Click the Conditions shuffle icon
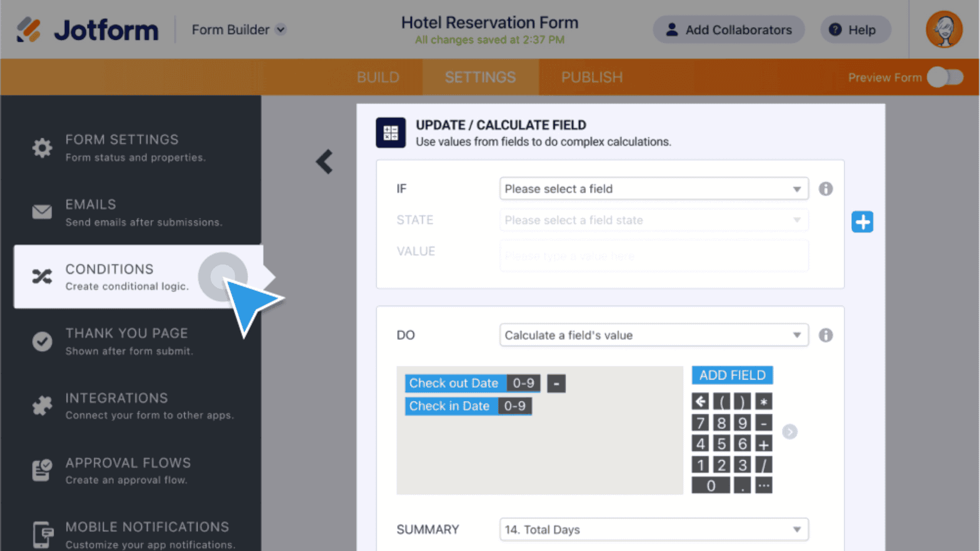This screenshot has width=980, height=551. pos(42,277)
